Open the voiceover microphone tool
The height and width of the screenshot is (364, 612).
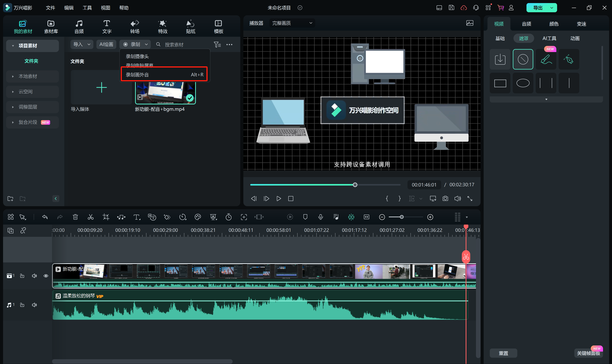click(320, 217)
